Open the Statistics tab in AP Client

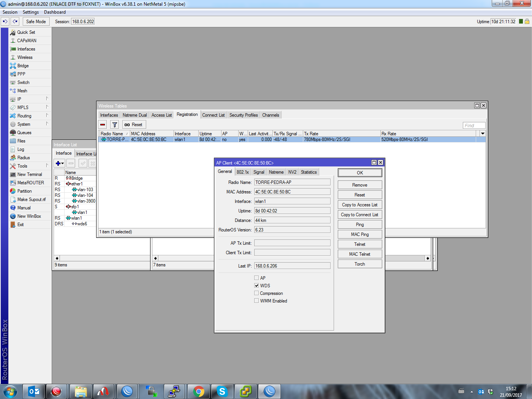[309, 172]
